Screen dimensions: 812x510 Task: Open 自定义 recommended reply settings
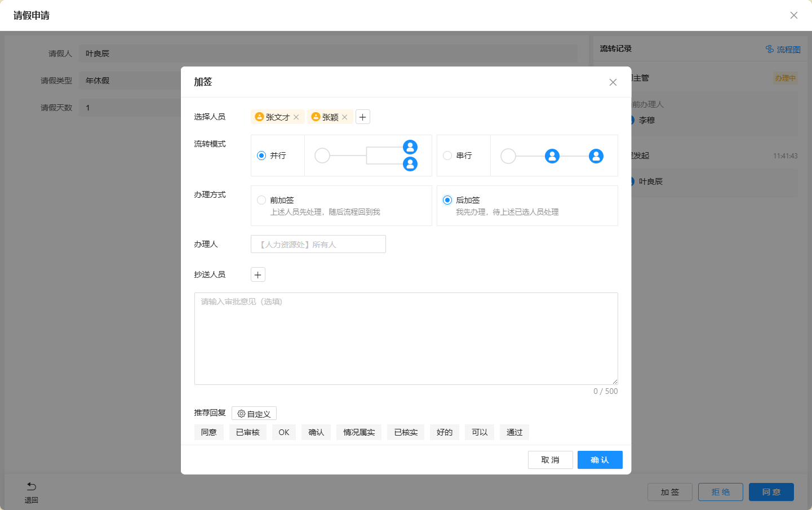pos(254,414)
